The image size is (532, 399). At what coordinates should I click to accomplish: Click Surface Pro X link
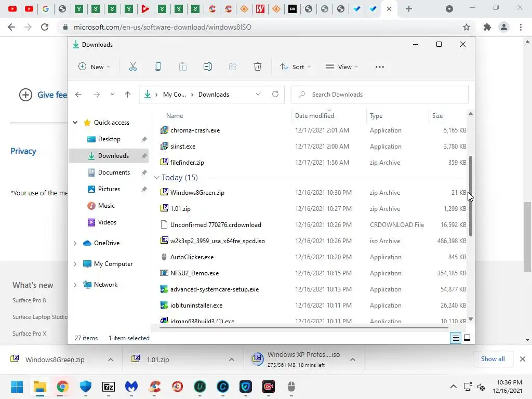tap(29, 334)
